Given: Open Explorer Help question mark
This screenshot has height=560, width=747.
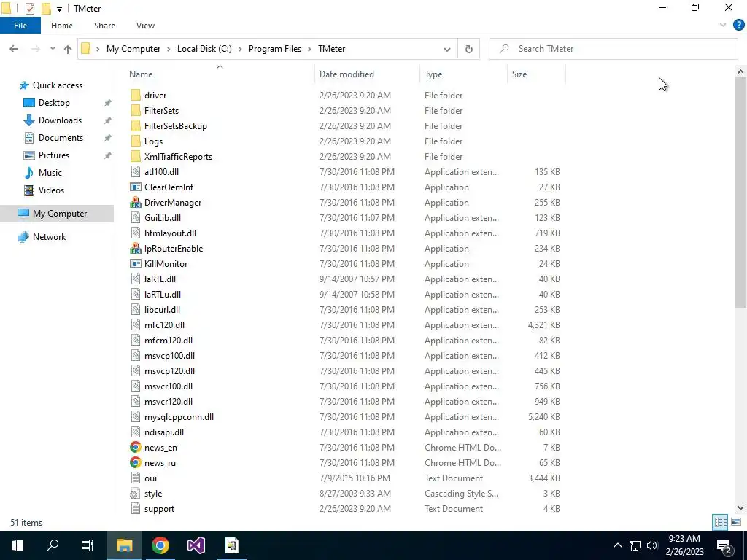Looking at the screenshot, I should point(738,26).
